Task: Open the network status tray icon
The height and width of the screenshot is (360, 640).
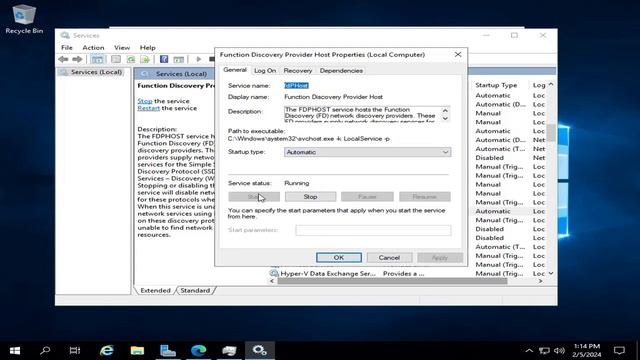Action: pos(544,351)
